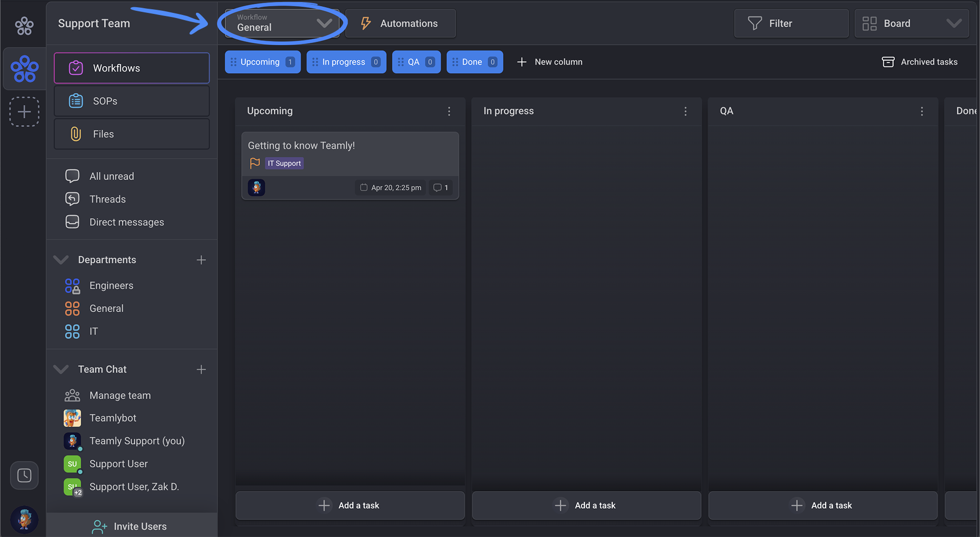Open the Teamly logo at top of sidebar

pos(24,25)
